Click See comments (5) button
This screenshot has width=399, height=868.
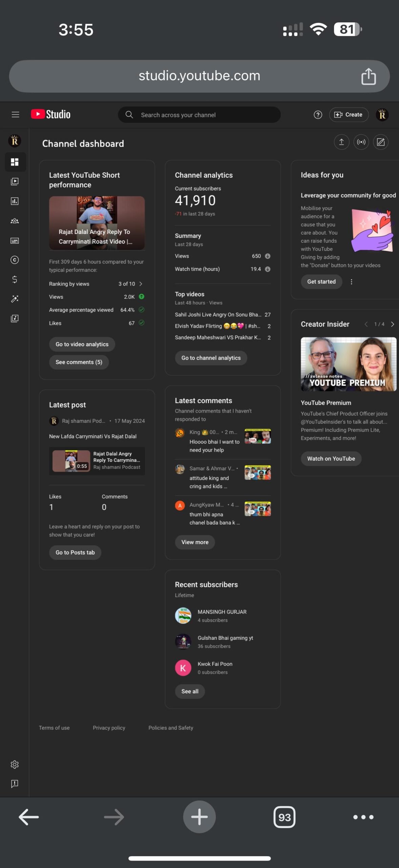[79, 362]
